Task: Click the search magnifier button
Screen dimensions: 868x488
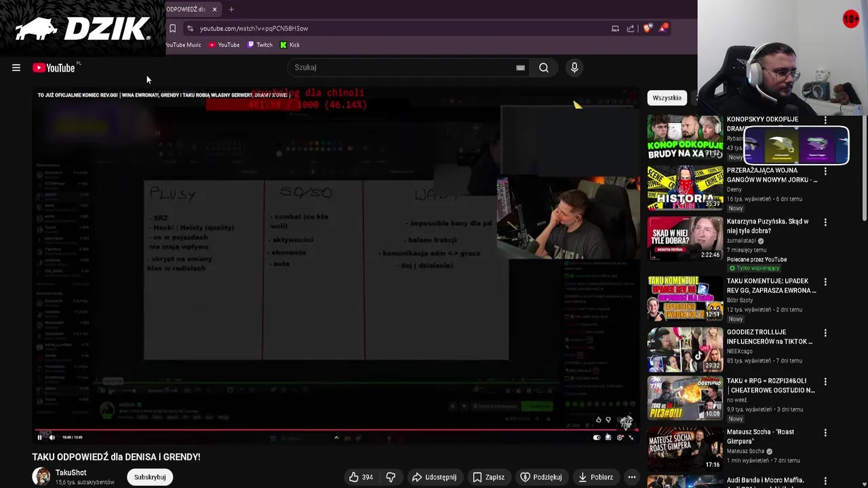Action: [544, 68]
